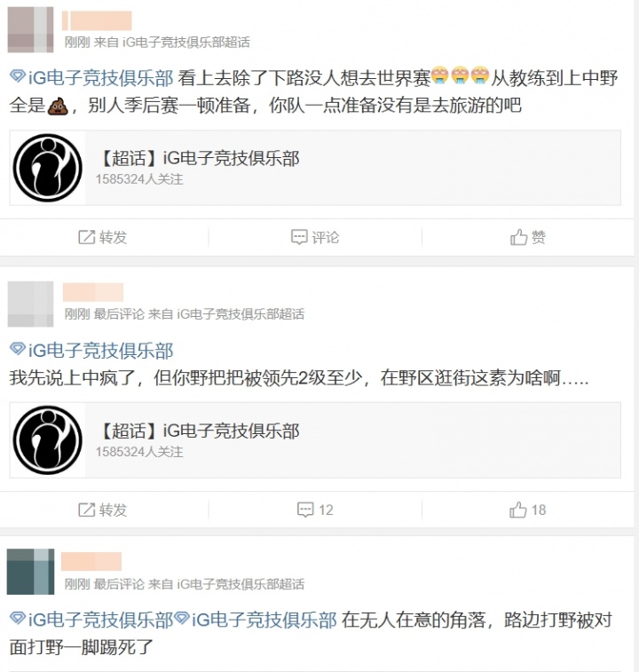
Task: Open the third poster's teal avatar
Action: [x=30, y=572]
